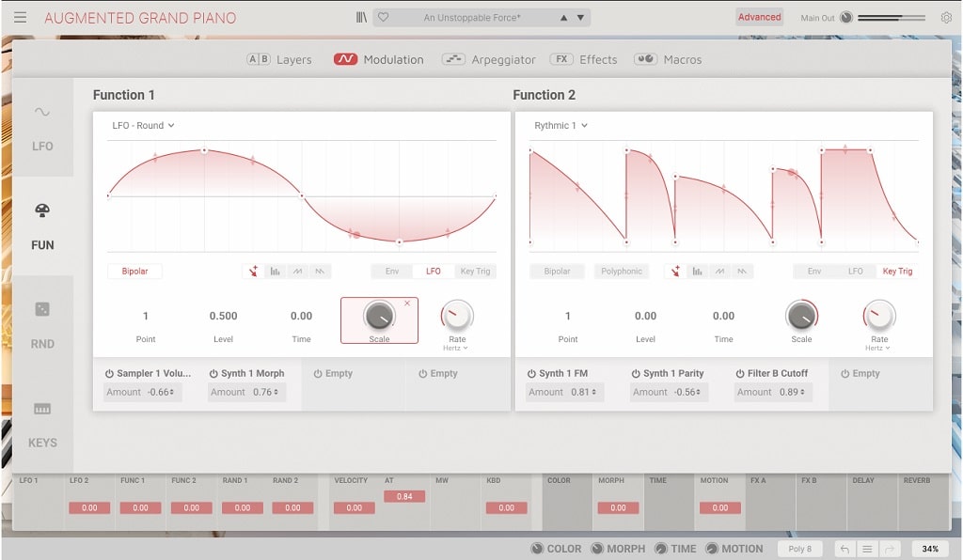Select the RND dice sidebar icon
Image resolution: width=963 pixels, height=560 pixels.
coord(42,309)
